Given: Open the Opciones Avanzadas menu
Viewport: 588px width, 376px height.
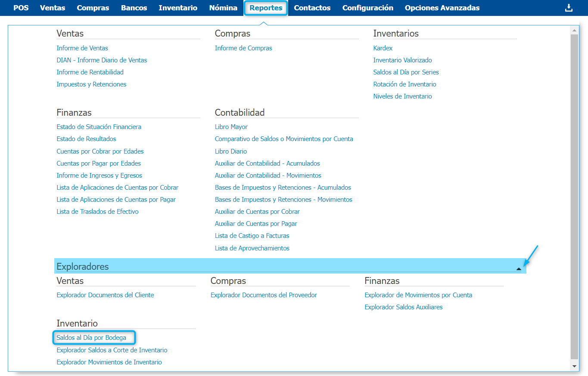Looking at the screenshot, I should [442, 8].
